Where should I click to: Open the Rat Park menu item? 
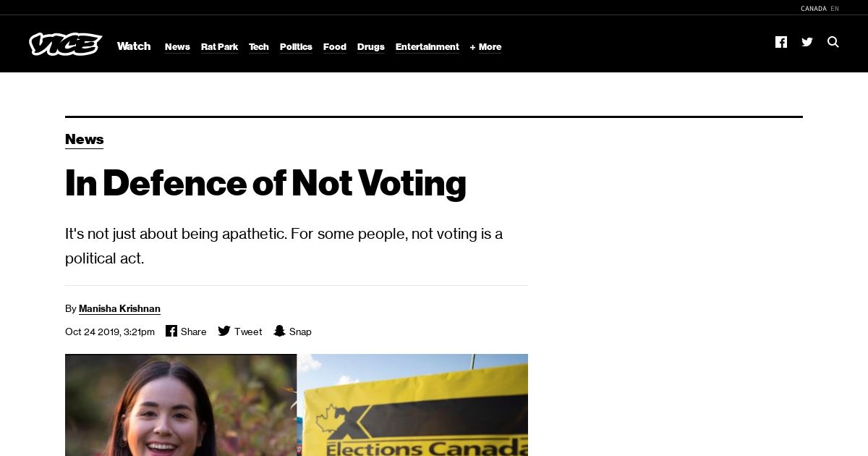click(219, 47)
